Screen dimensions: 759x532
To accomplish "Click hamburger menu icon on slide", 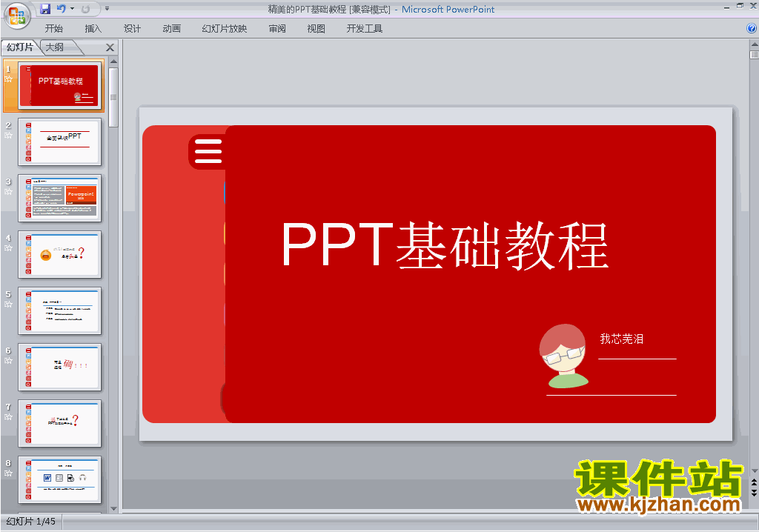I will tap(208, 151).
